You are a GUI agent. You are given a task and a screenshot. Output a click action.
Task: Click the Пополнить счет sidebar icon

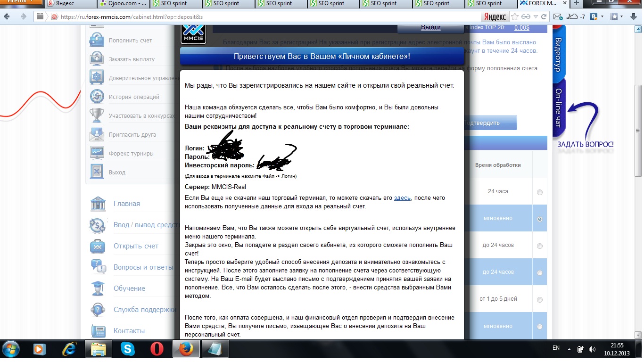pyautogui.click(x=97, y=40)
